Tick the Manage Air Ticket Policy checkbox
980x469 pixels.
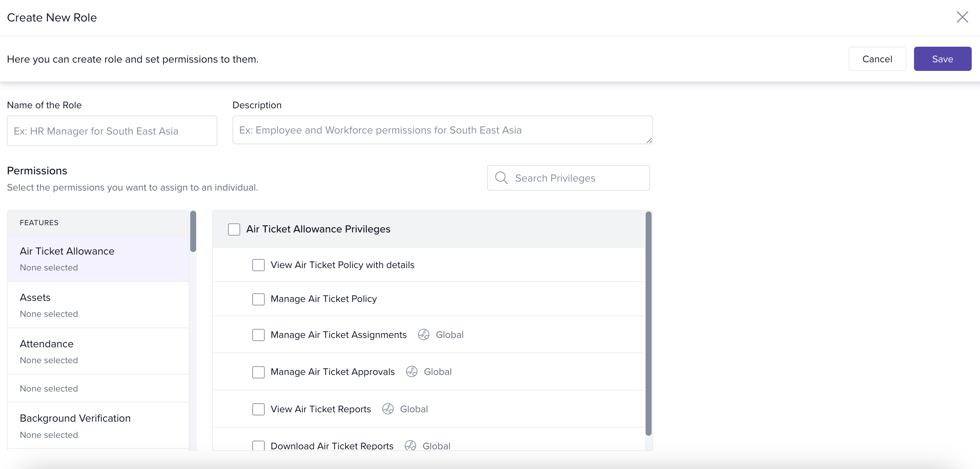(x=258, y=299)
